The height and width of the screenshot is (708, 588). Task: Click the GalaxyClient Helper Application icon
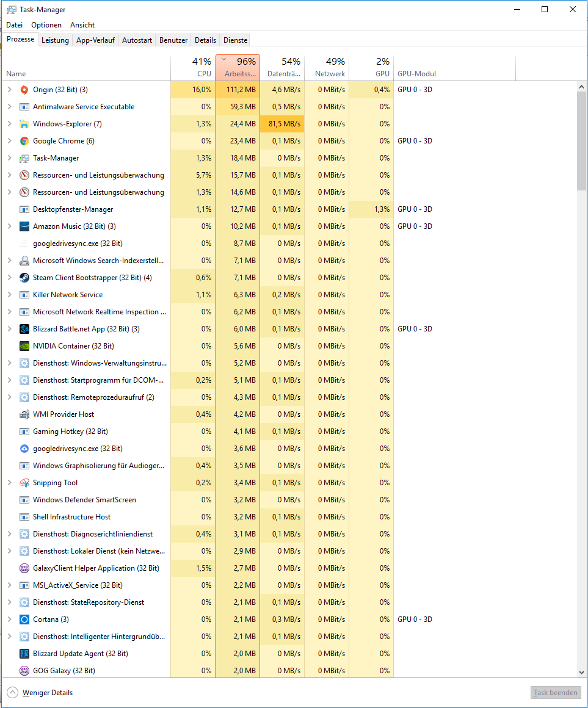(x=24, y=568)
